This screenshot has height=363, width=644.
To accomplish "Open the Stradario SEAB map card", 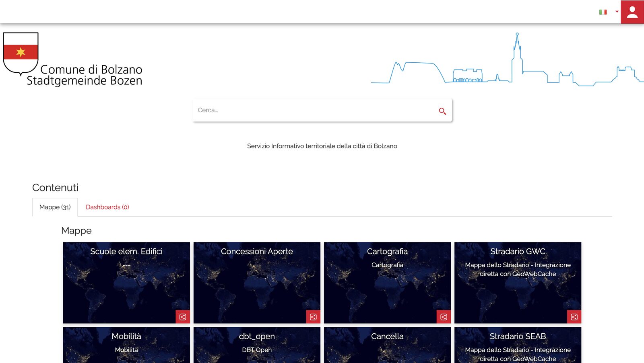I will click(518, 345).
